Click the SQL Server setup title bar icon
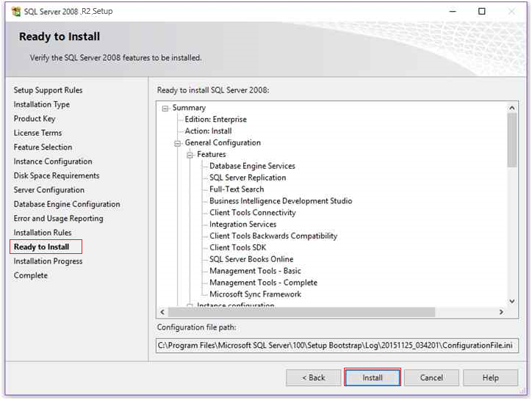The image size is (532, 400). point(16,11)
